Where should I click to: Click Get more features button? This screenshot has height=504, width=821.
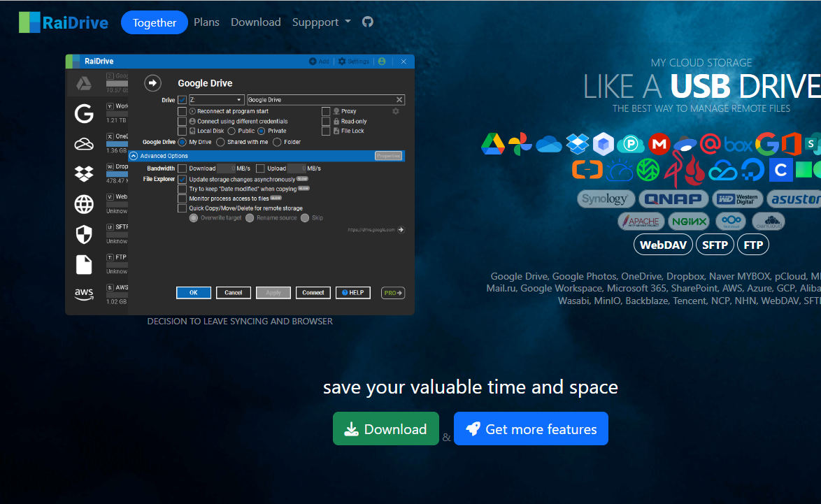pos(531,429)
